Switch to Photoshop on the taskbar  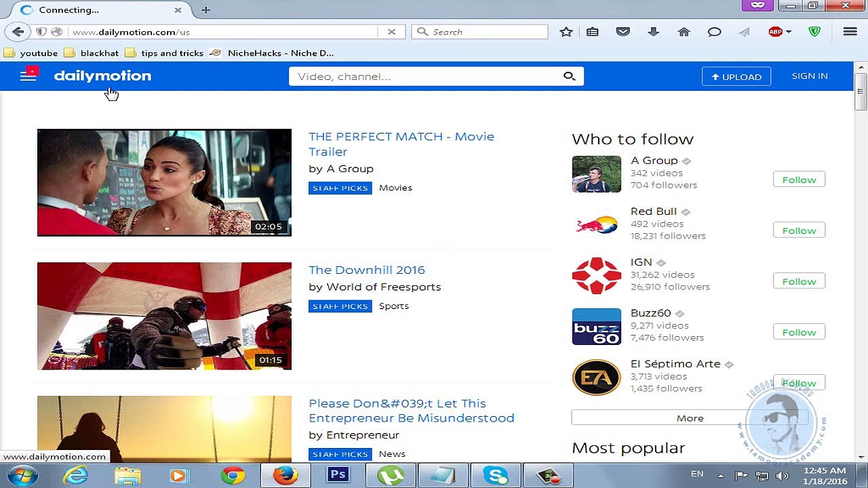click(337, 476)
